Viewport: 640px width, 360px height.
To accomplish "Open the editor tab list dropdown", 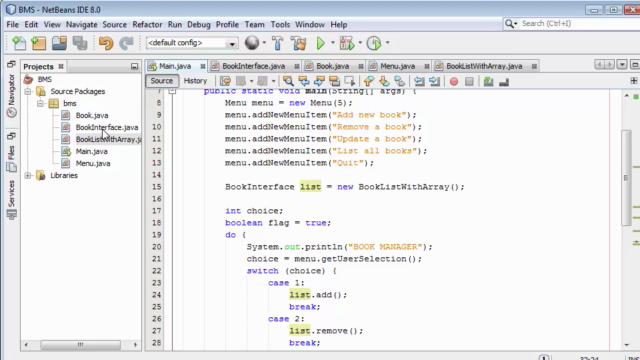I will tap(622, 65).
